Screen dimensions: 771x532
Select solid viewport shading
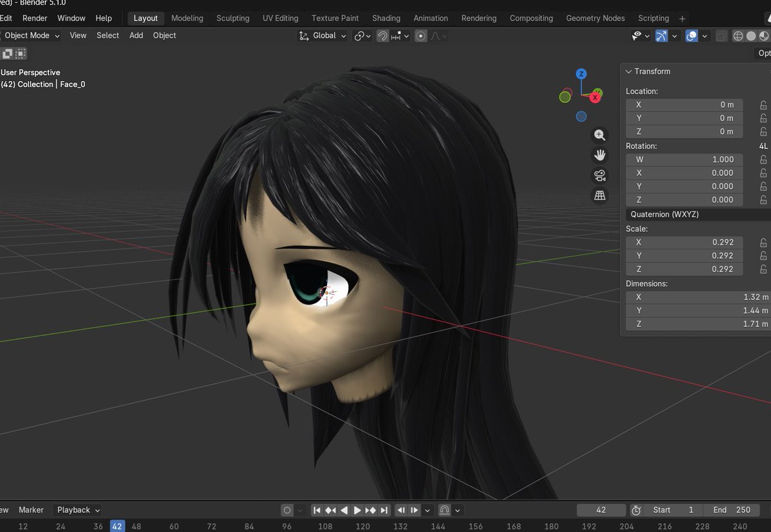tap(750, 36)
